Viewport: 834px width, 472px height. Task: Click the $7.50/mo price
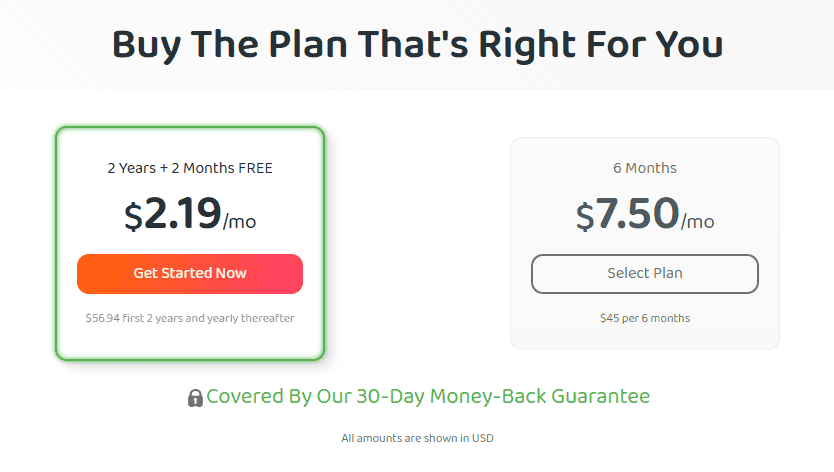(x=645, y=214)
